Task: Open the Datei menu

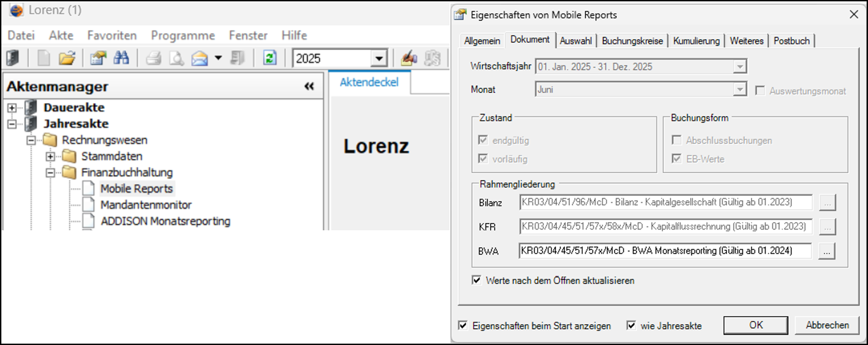Action: 21,35
